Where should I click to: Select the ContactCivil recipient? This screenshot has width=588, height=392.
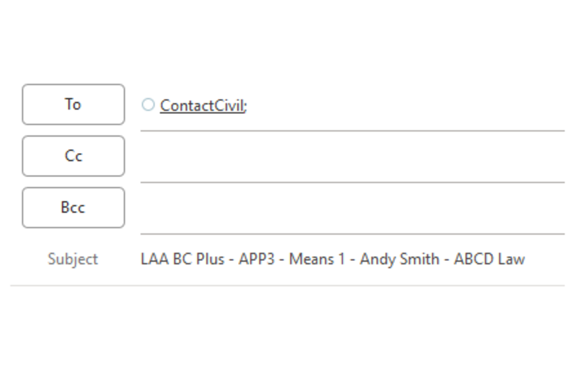(x=202, y=106)
